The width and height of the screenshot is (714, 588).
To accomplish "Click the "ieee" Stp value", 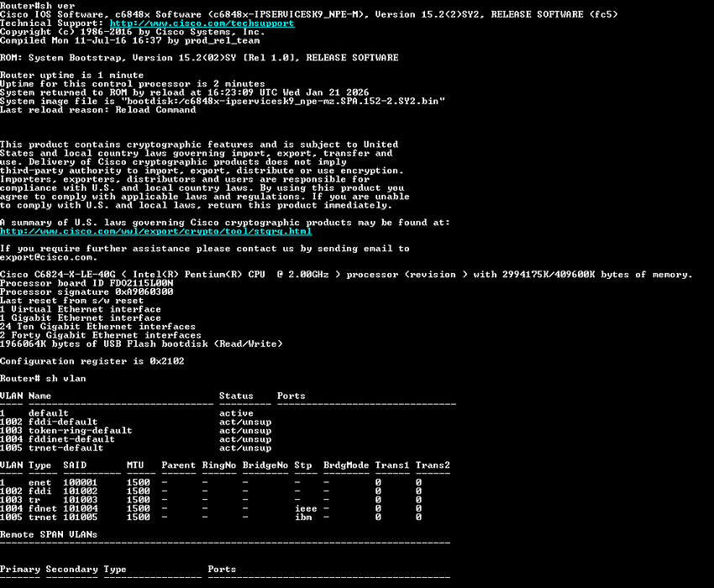I will tap(306, 508).
